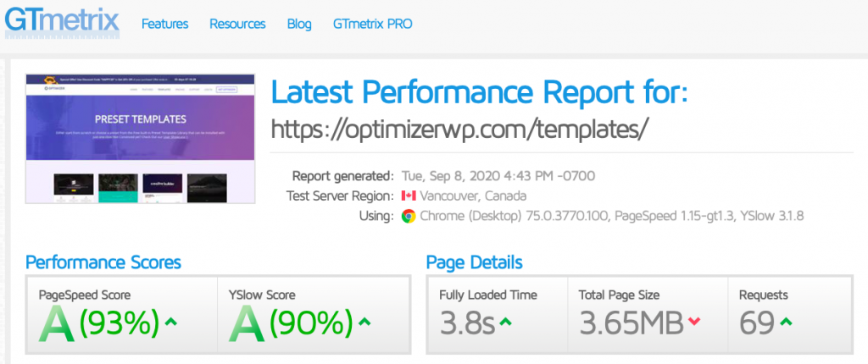868x364 pixels.
Task: Click the PageSpeed A grade icon
Action: [x=57, y=323]
